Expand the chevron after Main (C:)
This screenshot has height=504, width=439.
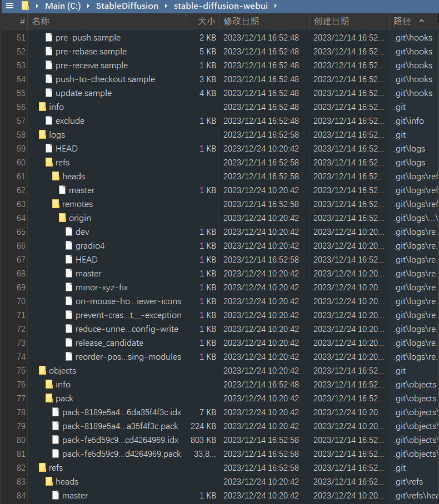89,6
